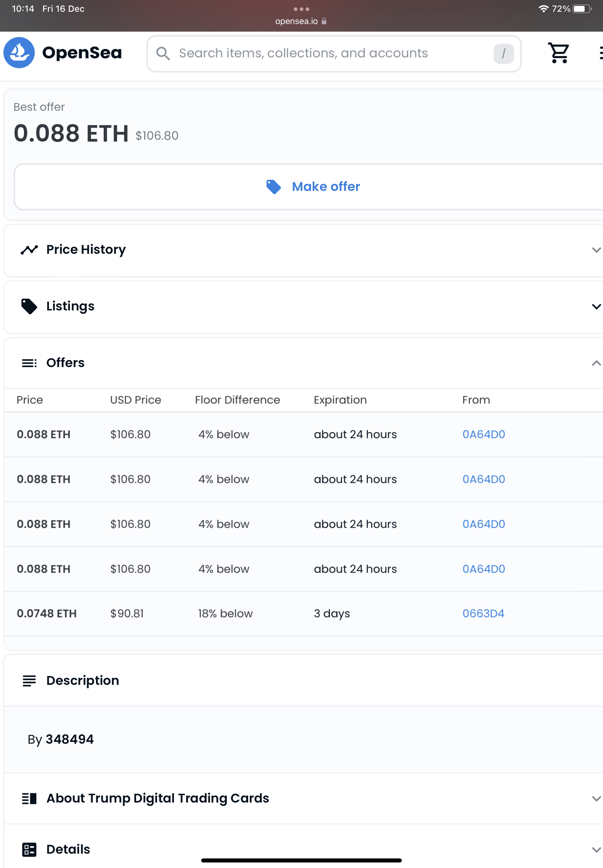
Task: Click the slash shortcut key badge
Action: click(x=503, y=53)
